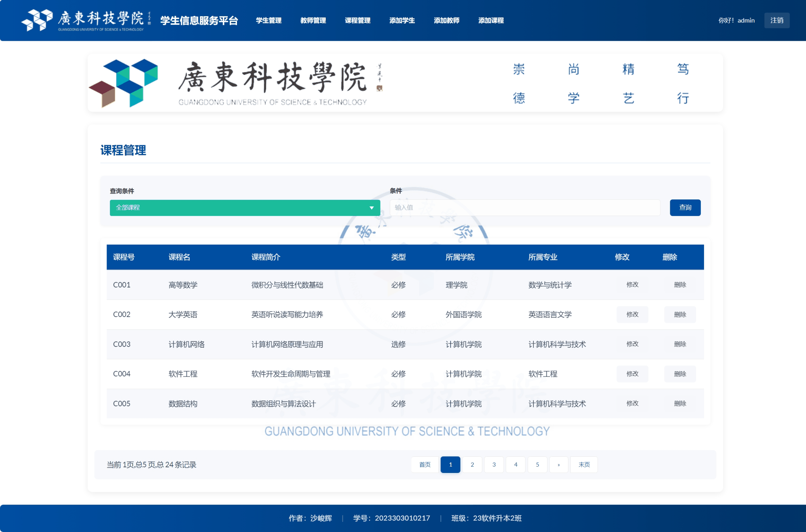Click the 注销 logout button
806x532 pixels.
click(x=777, y=20)
